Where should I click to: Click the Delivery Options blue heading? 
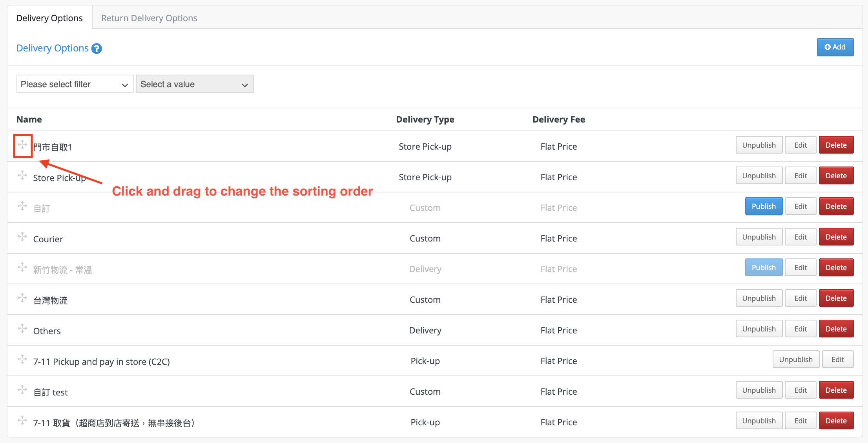tap(53, 48)
